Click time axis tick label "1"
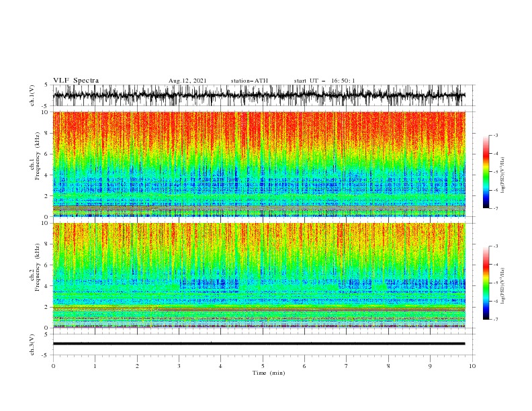The width and height of the screenshot is (532, 411). 95,366
